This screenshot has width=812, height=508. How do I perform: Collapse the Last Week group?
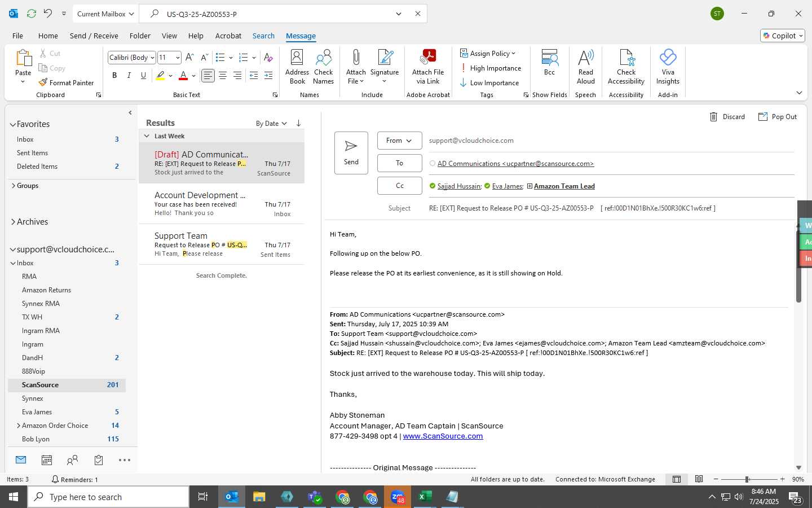pos(147,136)
